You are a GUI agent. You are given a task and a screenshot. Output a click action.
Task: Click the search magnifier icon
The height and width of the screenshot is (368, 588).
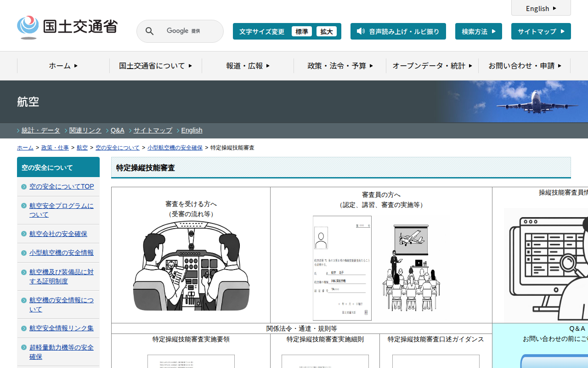149,31
